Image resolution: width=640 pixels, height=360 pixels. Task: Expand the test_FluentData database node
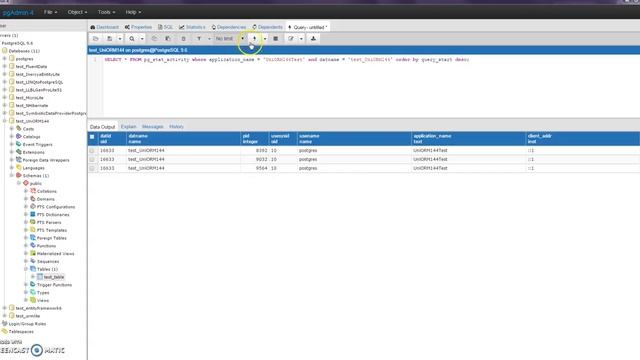4,67
